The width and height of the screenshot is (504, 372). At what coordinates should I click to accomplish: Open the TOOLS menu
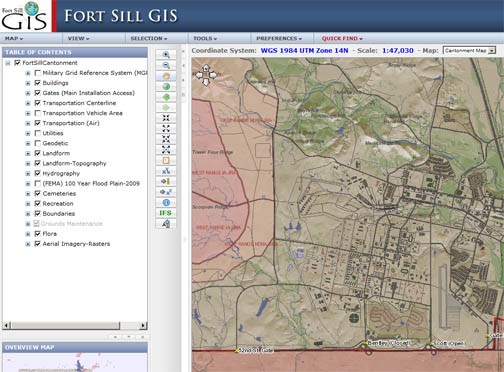[x=205, y=38]
